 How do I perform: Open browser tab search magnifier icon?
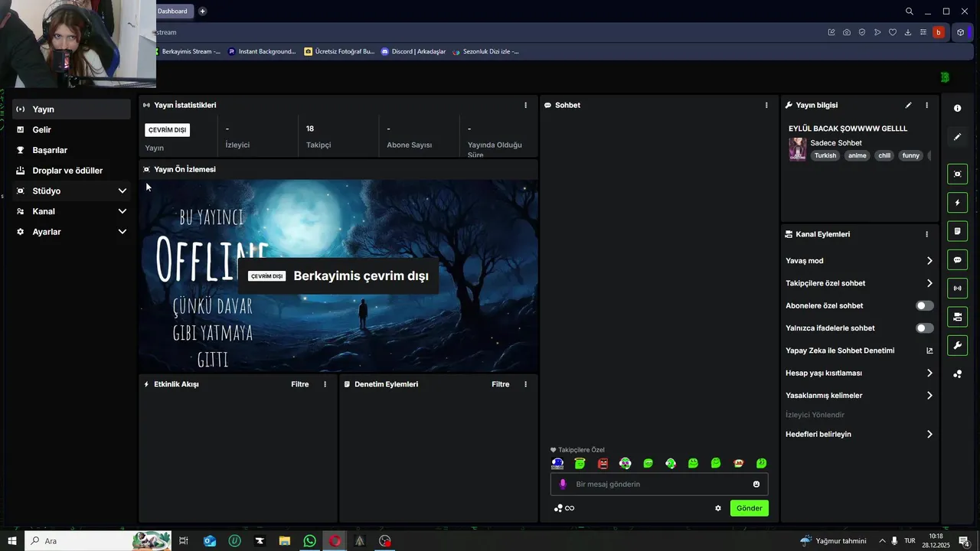coord(909,11)
